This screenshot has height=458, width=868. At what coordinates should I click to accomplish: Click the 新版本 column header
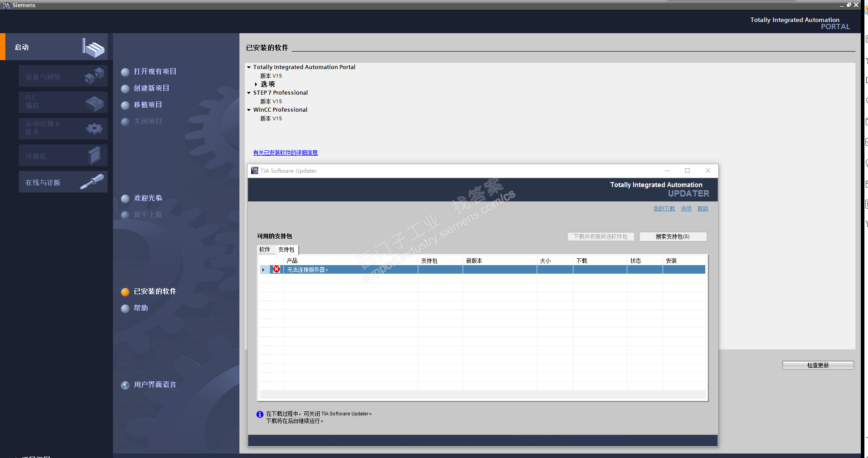(x=500, y=261)
